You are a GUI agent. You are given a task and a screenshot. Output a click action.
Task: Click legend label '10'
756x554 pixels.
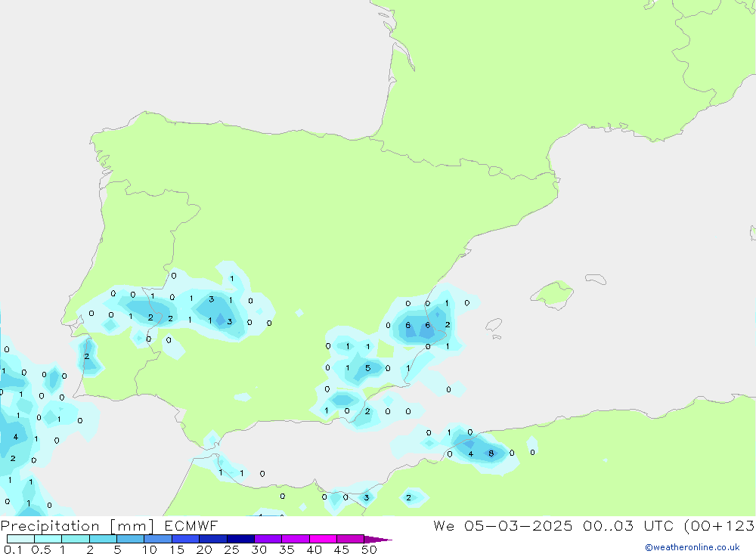(x=150, y=549)
